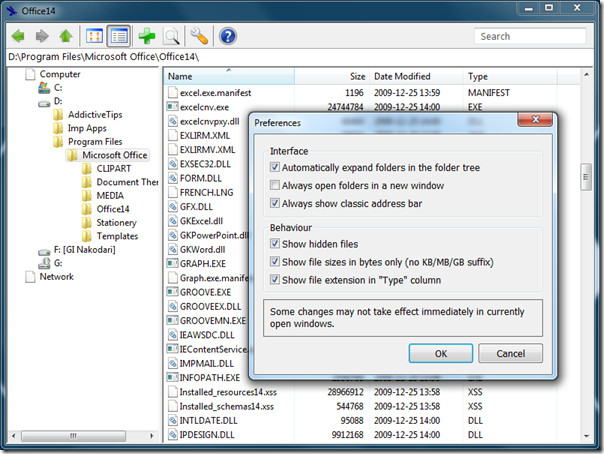The image size is (604, 454).
Task: Open the Document Themes folder in the tree
Action: coord(127,182)
